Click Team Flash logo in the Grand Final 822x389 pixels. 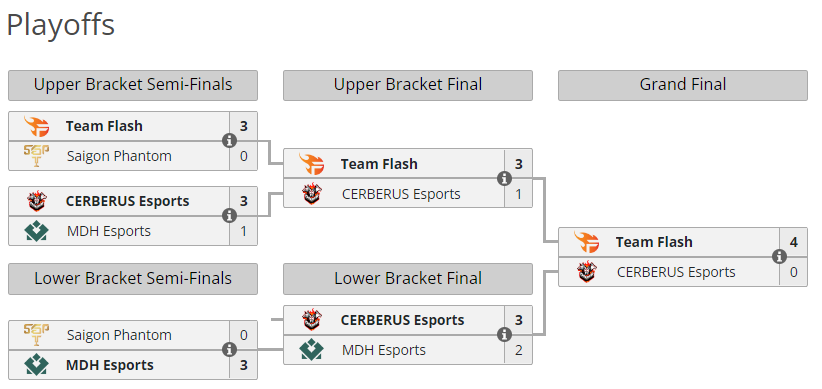(x=586, y=242)
